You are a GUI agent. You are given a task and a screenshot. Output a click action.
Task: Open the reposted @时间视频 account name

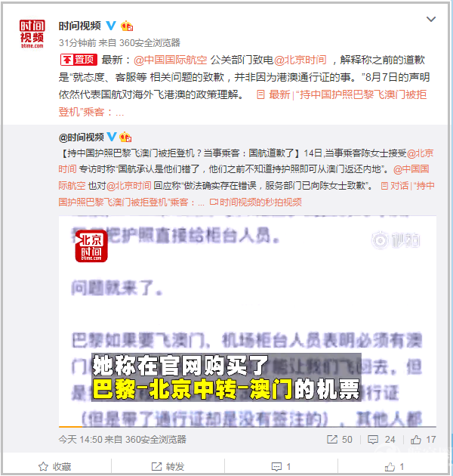tap(82, 138)
